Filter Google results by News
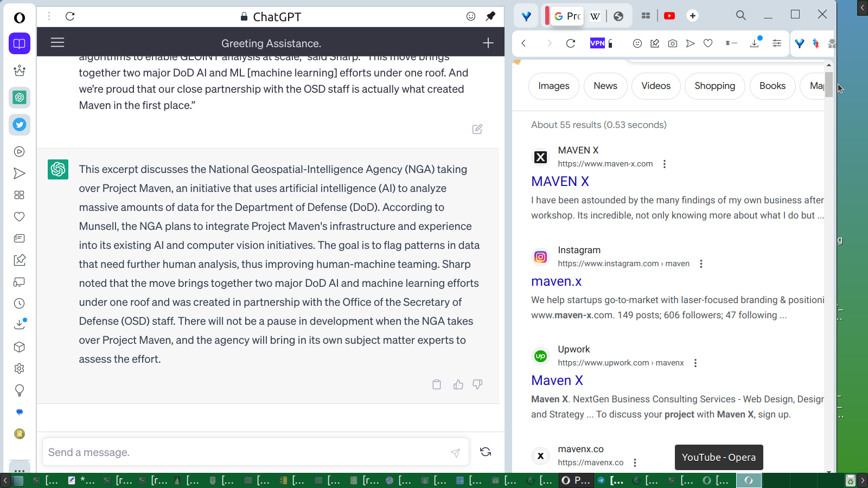This screenshot has width=868, height=488. [605, 86]
